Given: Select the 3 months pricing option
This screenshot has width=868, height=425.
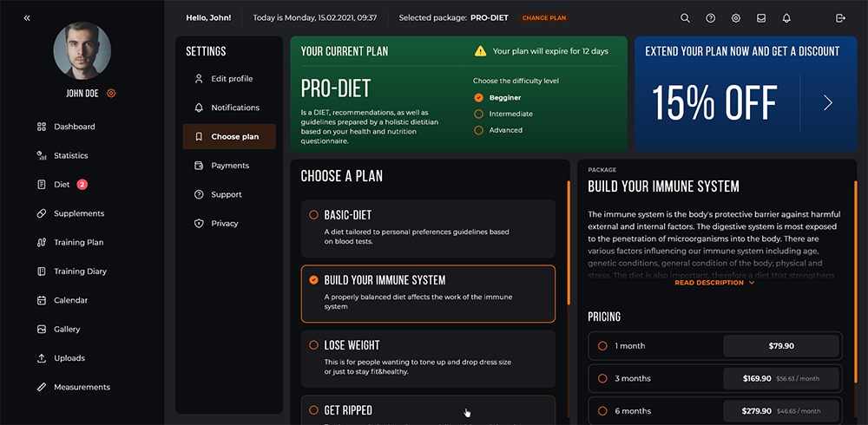Looking at the screenshot, I should tap(715, 378).
